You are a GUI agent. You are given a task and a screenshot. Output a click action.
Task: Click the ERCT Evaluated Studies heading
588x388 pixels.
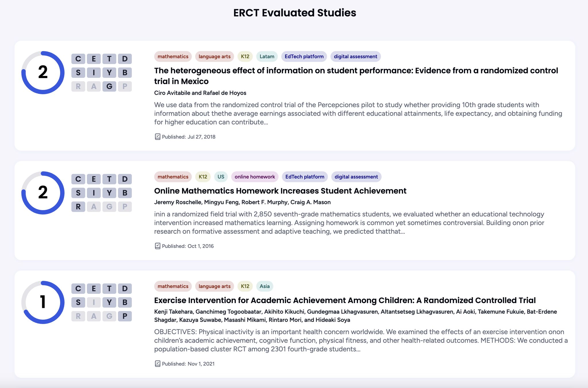294,13
